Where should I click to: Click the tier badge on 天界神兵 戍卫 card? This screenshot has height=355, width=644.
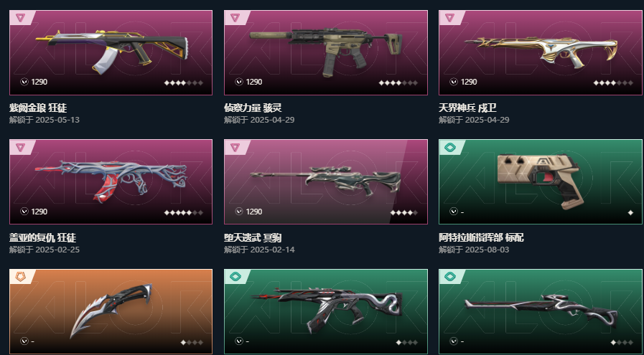pyautogui.click(x=449, y=18)
